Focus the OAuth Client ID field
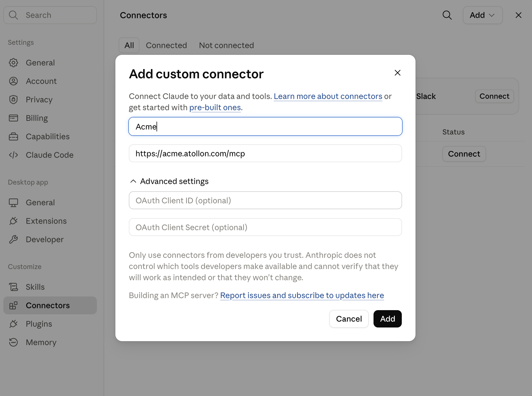The width and height of the screenshot is (532, 396). [x=265, y=200]
